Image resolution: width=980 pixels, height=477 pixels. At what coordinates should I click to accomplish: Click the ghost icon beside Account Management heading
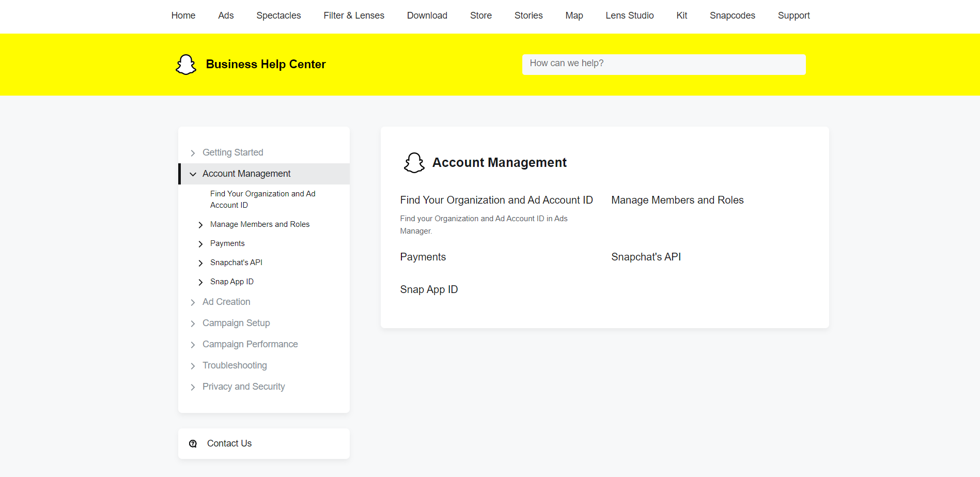(x=414, y=163)
